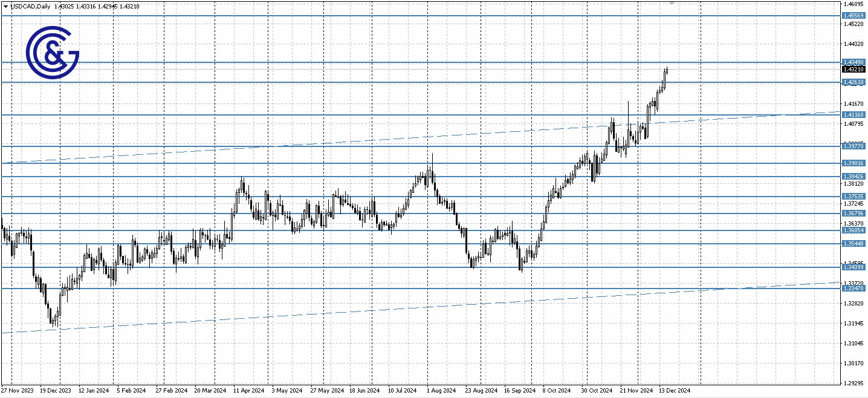Click the 1.36054 level tag
The width and height of the screenshot is (868, 398).
(x=854, y=230)
